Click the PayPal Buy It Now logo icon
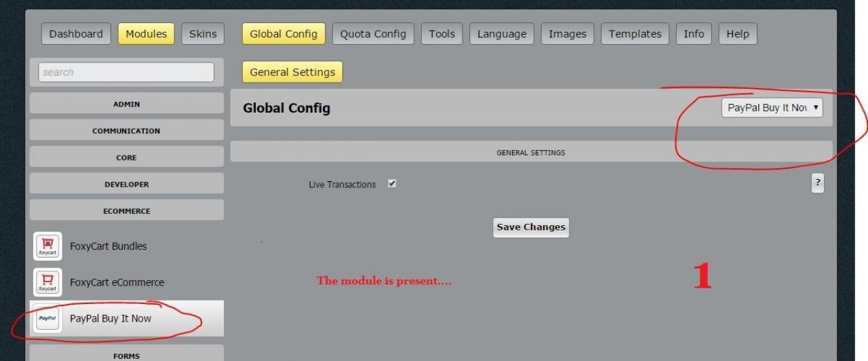868x361 pixels. [47, 318]
